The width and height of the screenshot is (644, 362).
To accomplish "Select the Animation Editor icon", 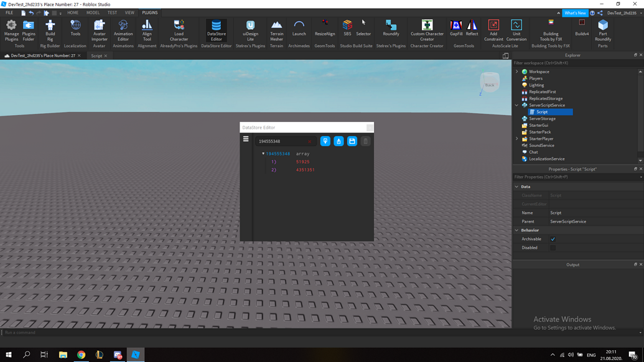I will [123, 31].
